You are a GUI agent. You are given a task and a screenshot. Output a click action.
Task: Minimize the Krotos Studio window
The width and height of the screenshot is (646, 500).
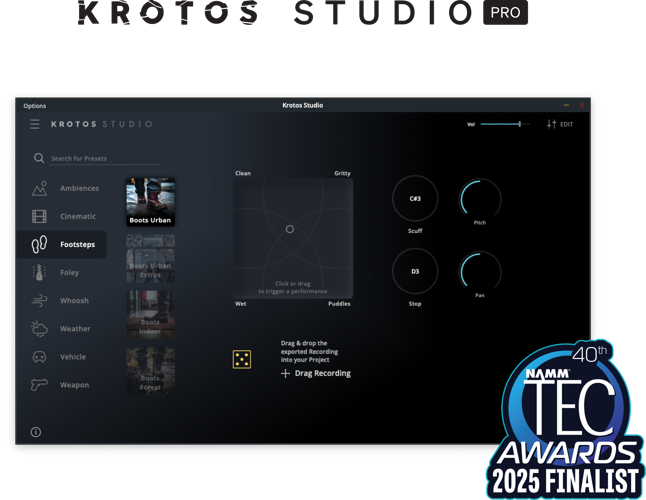(x=566, y=105)
